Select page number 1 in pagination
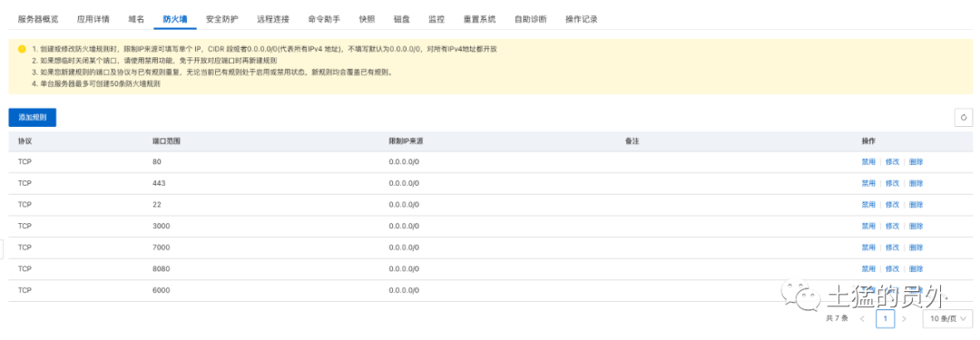Image resolution: width=980 pixels, height=340 pixels. click(x=885, y=319)
